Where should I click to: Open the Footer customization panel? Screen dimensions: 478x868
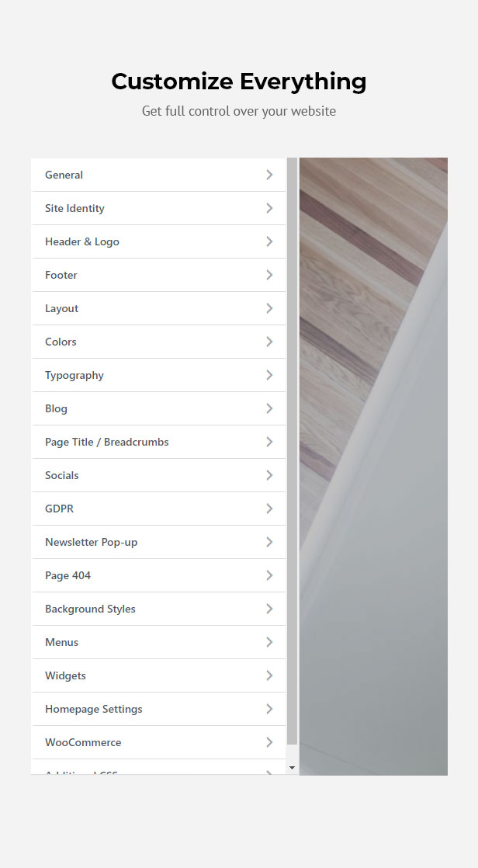[x=158, y=275]
